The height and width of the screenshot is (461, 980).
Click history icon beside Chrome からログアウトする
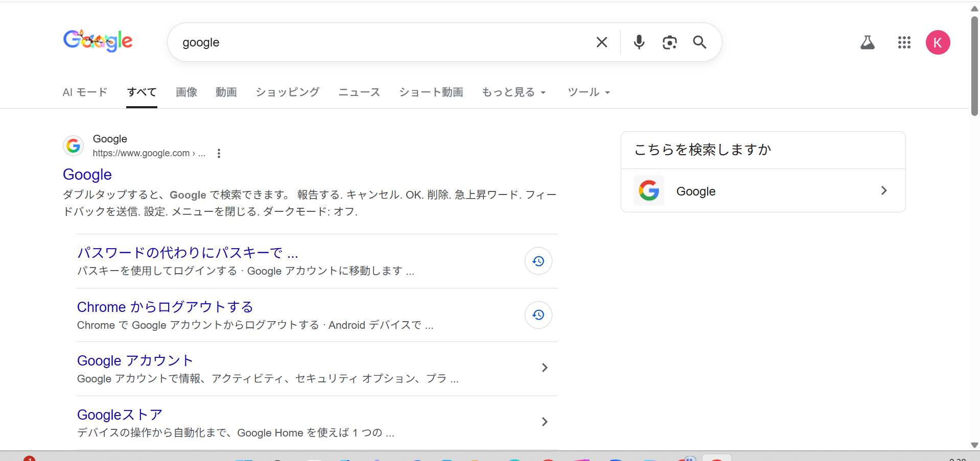[x=538, y=315]
